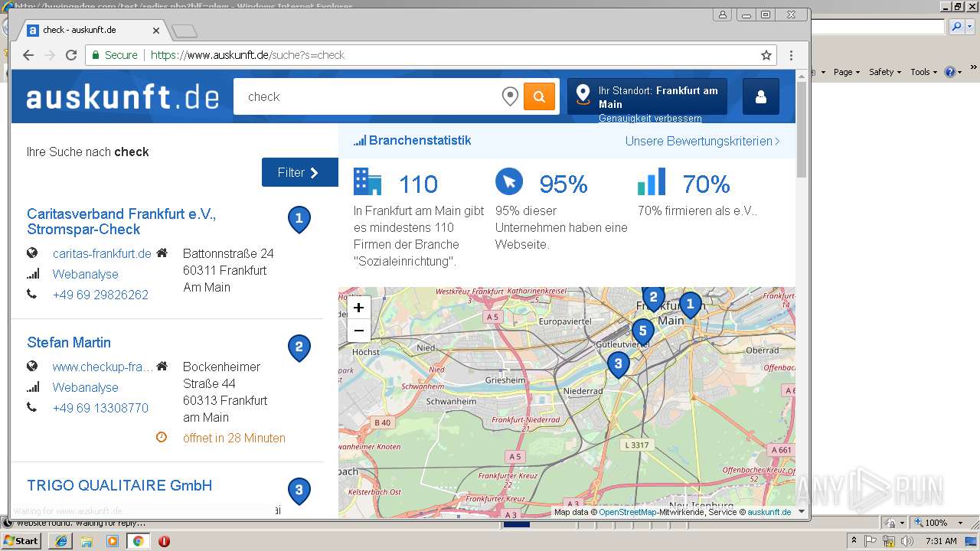Open the IE Safety dropdown menu
Image resolution: width=980 pixels, height=551 pixels.
pos(885,71)
